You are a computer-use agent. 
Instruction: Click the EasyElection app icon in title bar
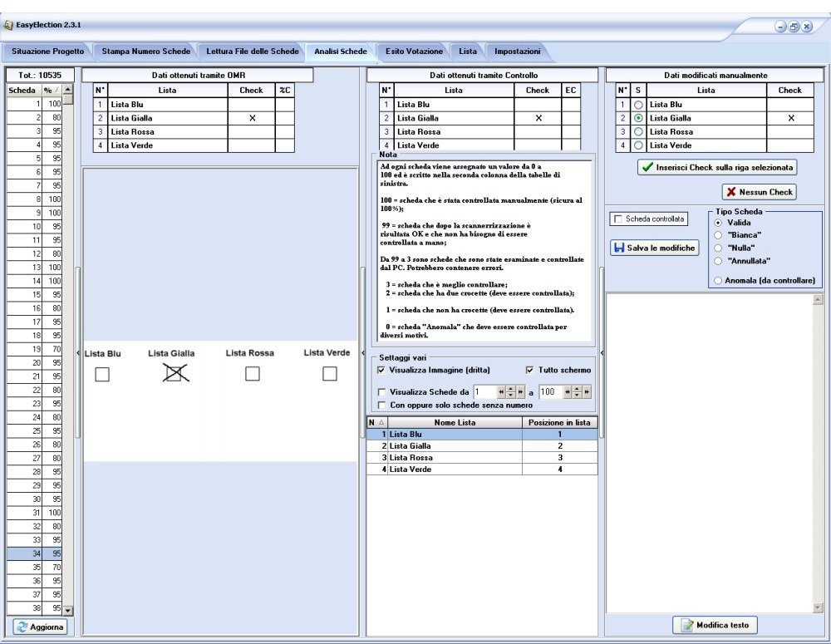pos(8,26)
